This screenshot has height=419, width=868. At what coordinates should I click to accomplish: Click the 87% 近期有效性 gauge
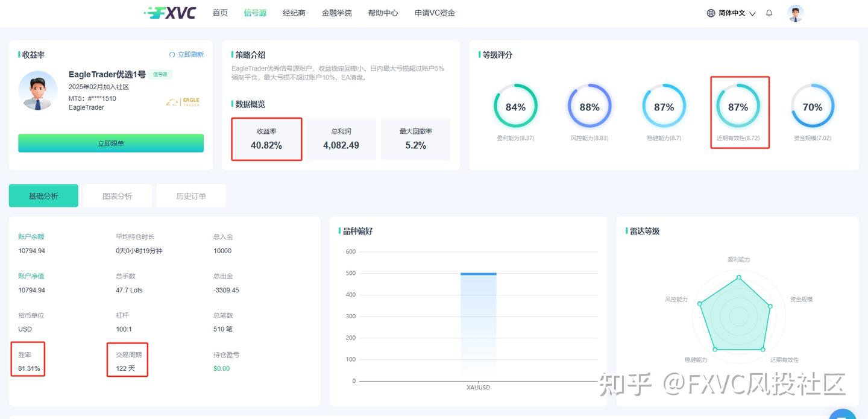tap(738, 107)
